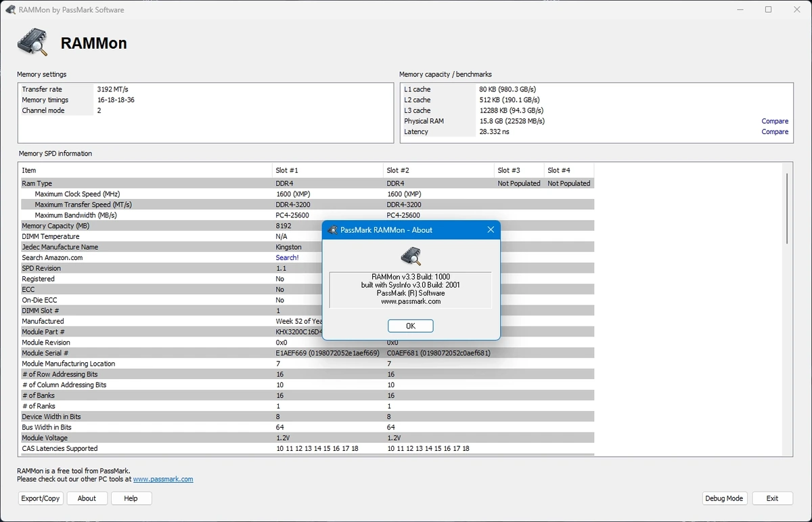812x522 pixels.
Task: Maximize the RAMMon window
Action: point(768,9)
